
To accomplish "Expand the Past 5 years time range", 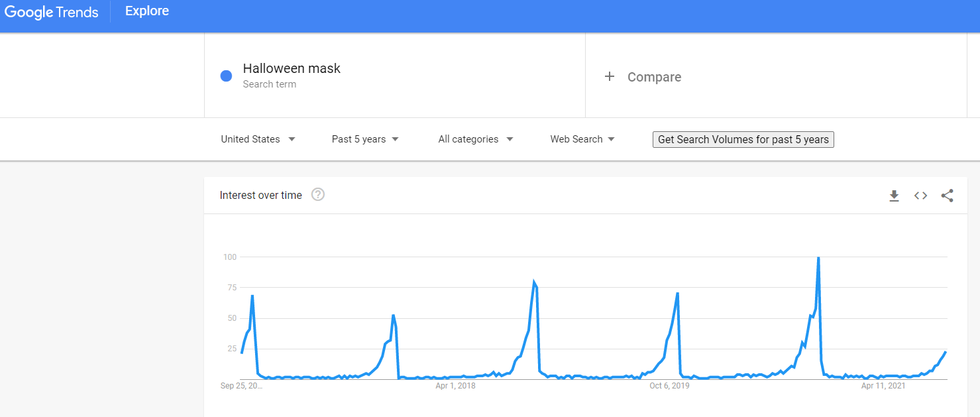I will tap(365, 139).
